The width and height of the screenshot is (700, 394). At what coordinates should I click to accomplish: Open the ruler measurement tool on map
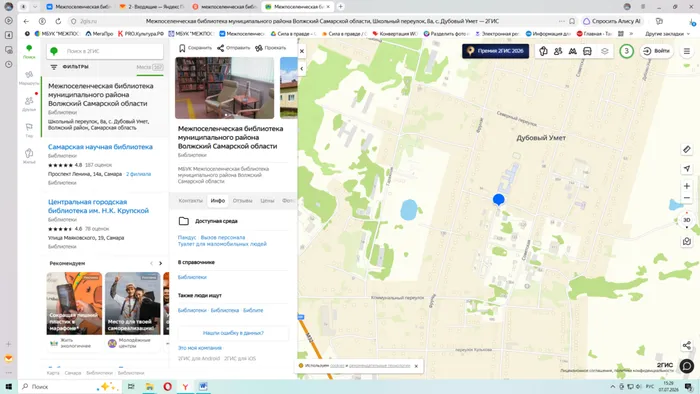(x=687, y=149)
